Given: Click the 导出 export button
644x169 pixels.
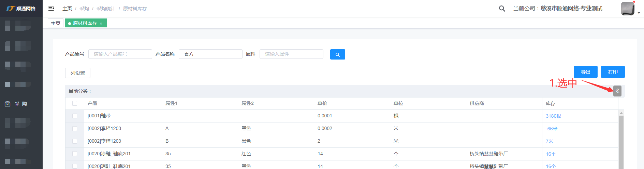Looking at the screenshot, I should click(x=585, y=72).
